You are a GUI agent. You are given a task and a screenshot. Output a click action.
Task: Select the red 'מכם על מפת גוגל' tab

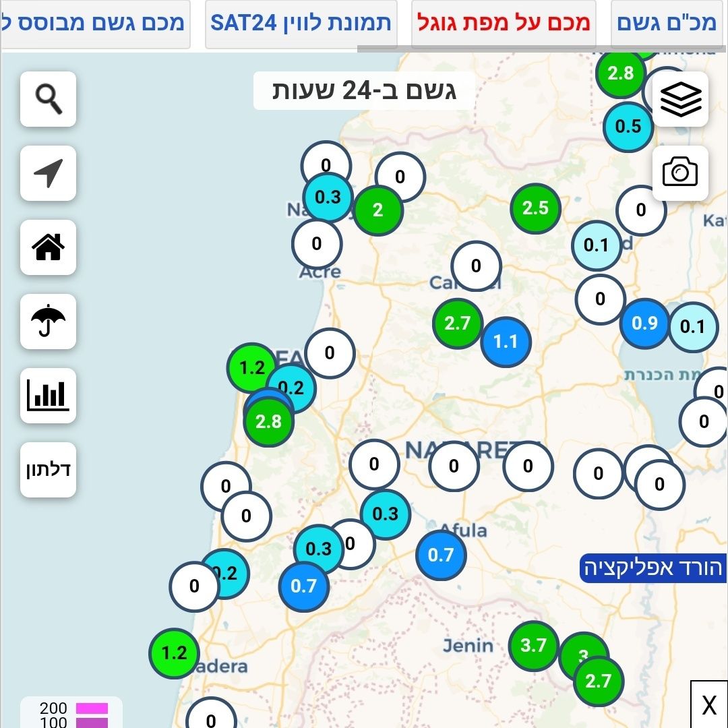click(x=504, y=23)
